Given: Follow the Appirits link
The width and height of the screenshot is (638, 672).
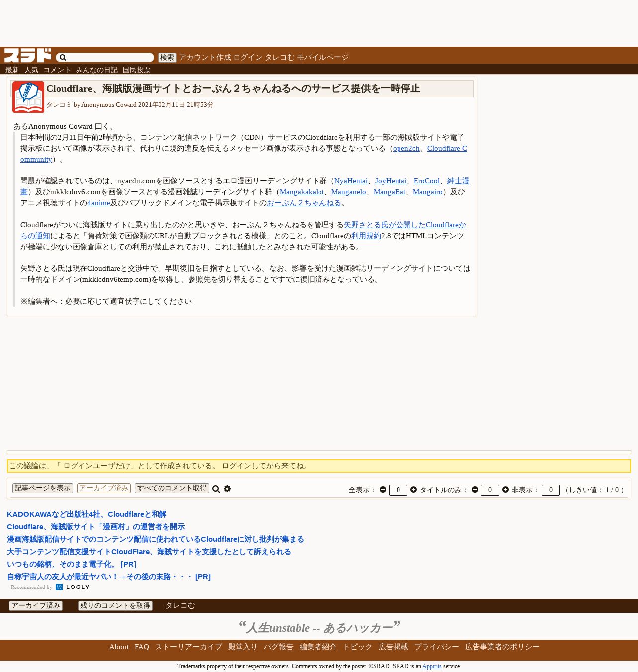Looking at the screenshot, I should 432,666.
